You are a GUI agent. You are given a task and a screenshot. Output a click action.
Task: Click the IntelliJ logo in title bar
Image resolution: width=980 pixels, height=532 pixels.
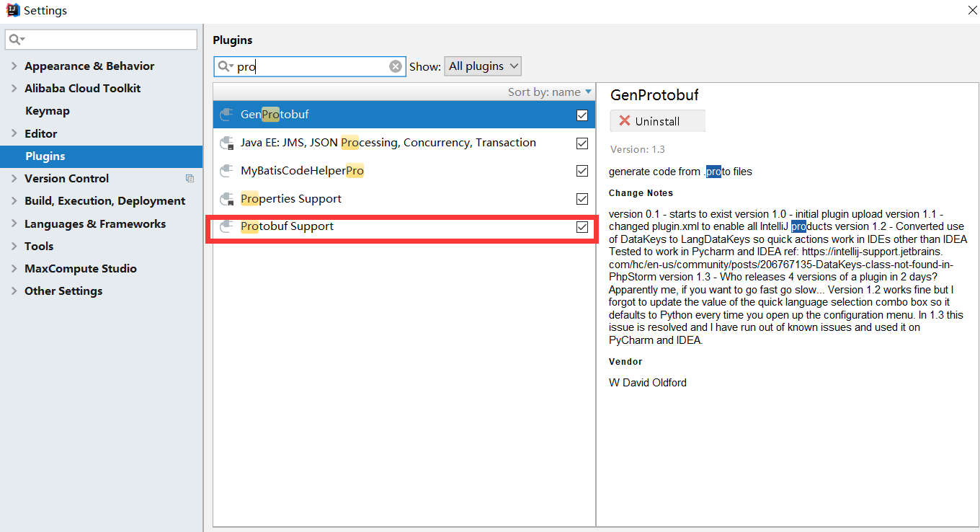tap(12, 10)
